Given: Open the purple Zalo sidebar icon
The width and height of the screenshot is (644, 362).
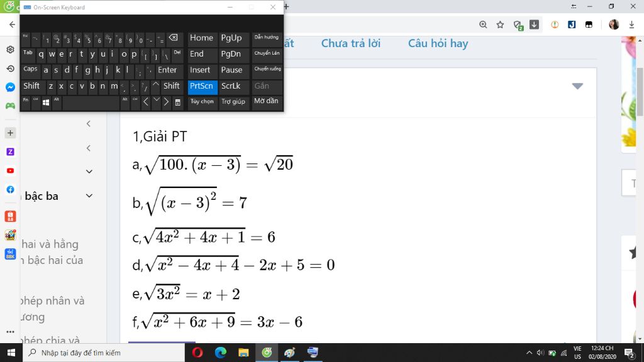Looking at the screenshot, I should pos(10,152).
